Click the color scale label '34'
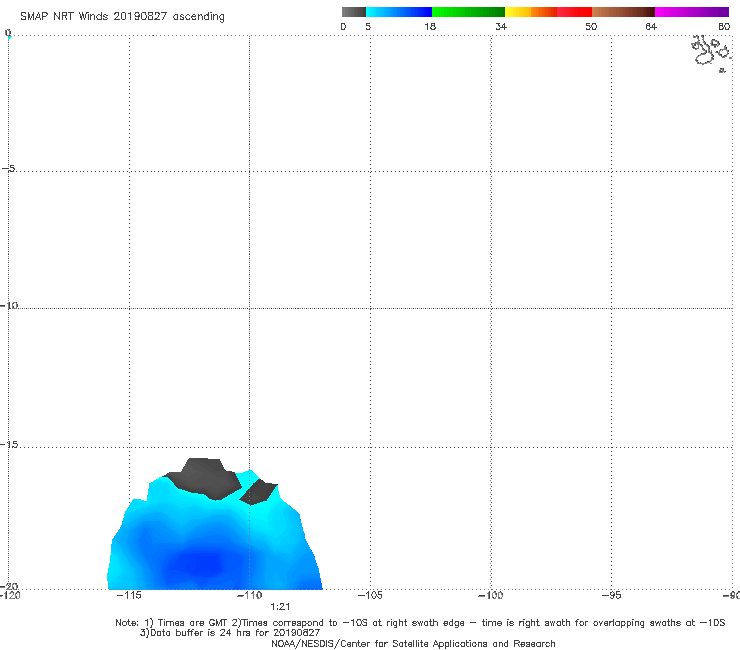 (x=501, y=27)
